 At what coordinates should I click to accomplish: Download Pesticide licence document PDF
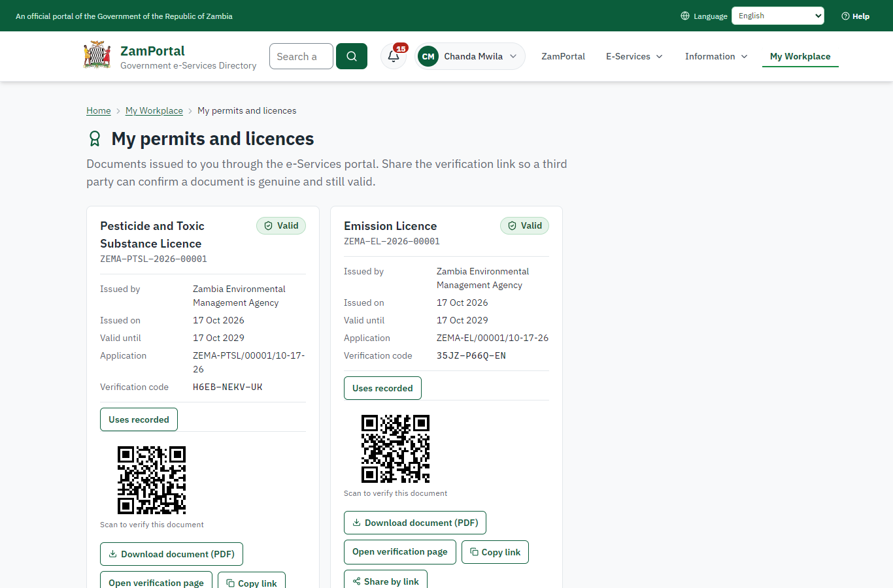(171, 554)
